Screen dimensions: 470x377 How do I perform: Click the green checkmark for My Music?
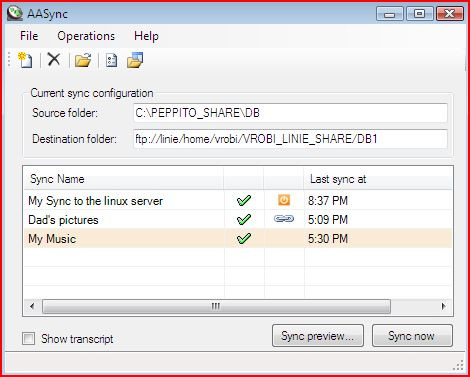[244, 238]
